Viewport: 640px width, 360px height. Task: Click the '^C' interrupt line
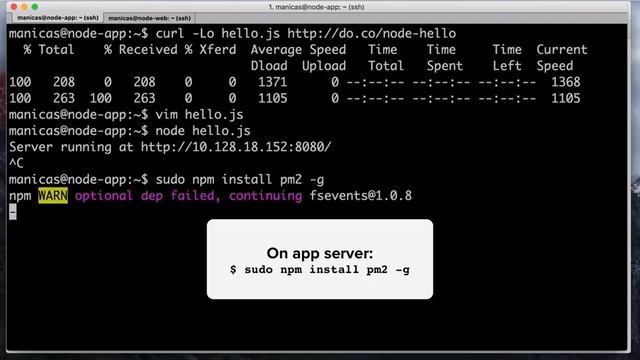[16, 163]
